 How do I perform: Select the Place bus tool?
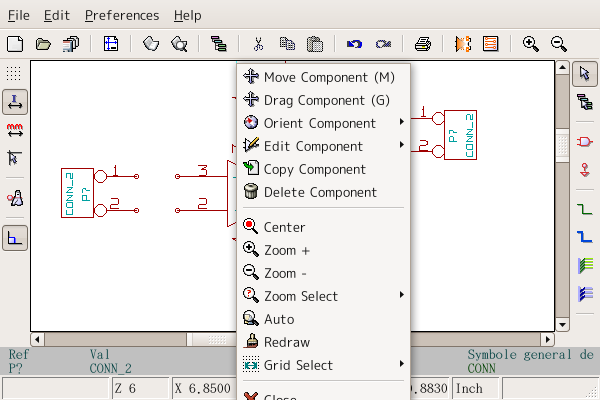586,237
